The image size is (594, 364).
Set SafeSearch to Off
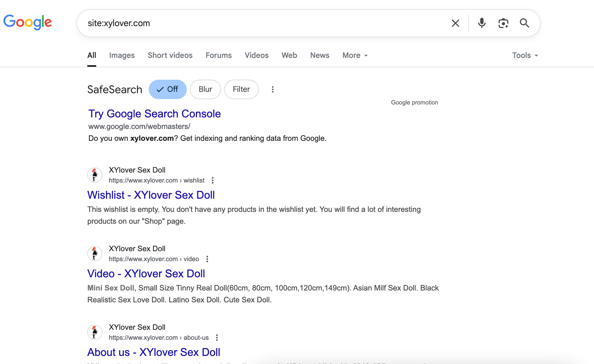pyautogui.click(x=168, y=89)
